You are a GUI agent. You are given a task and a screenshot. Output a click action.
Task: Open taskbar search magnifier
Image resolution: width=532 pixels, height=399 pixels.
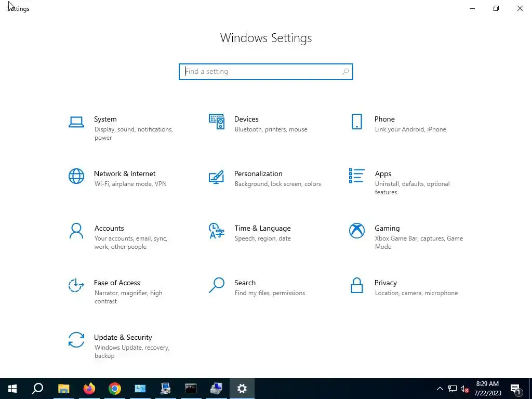[37, 389]
